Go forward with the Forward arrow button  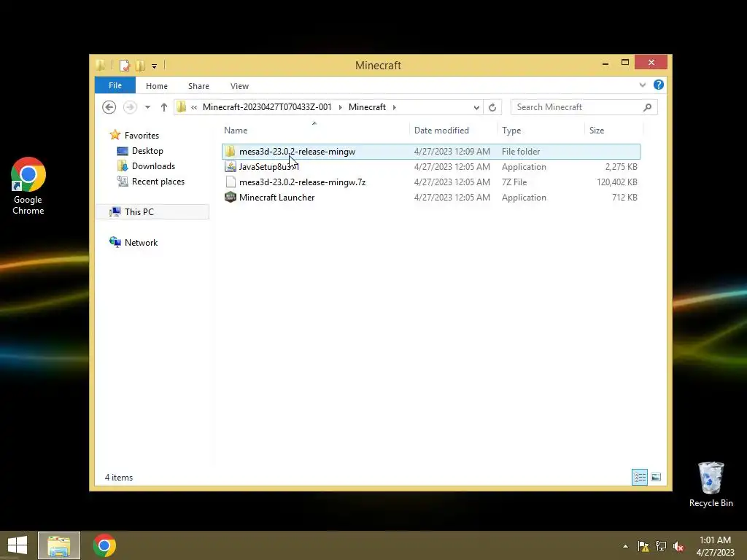point(130,107)
